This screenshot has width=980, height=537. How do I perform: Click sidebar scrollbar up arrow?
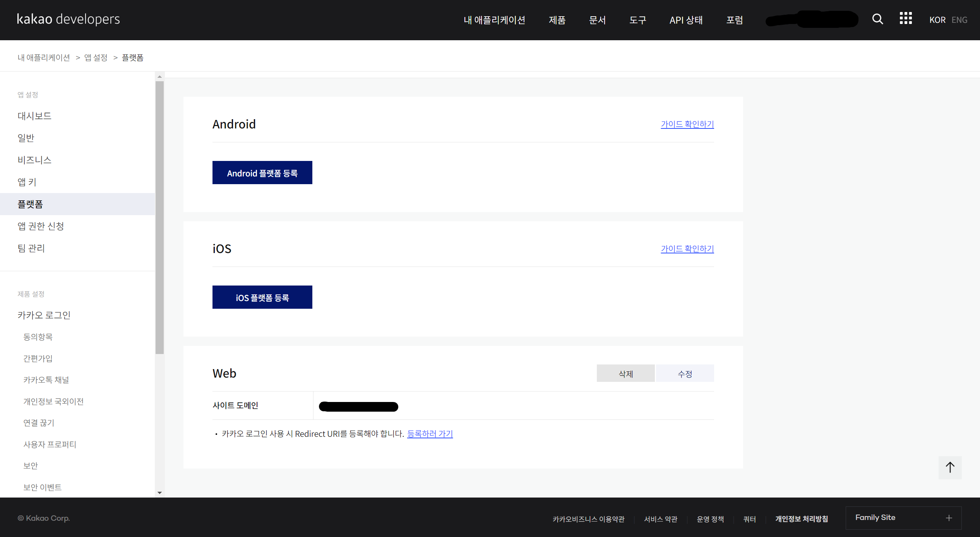point(159,77)
